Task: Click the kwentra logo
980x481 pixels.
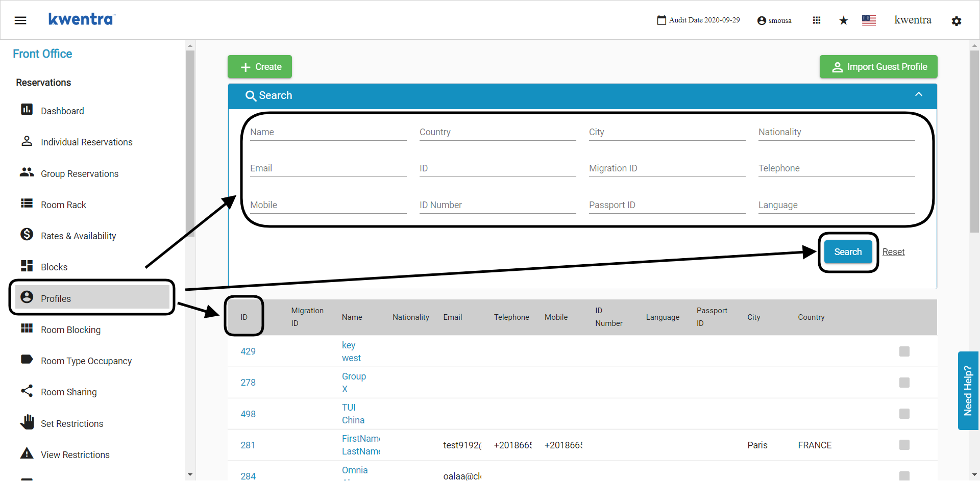Action: 82,19
